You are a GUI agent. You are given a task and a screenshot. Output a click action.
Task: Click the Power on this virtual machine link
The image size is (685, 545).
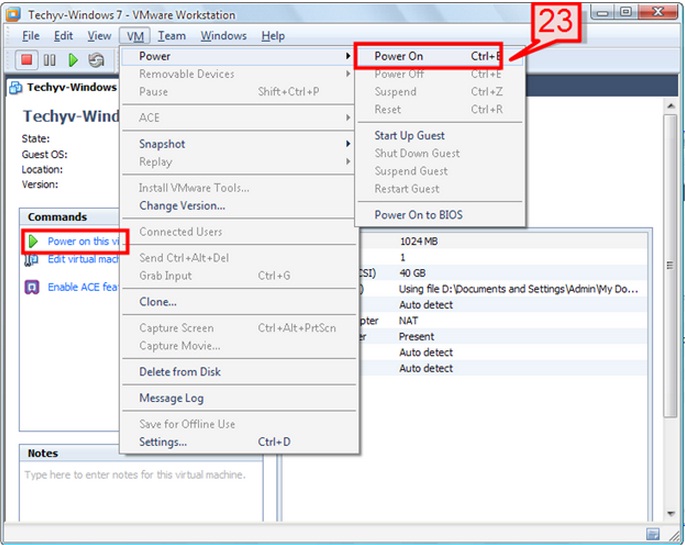click(x=83, y=241)
